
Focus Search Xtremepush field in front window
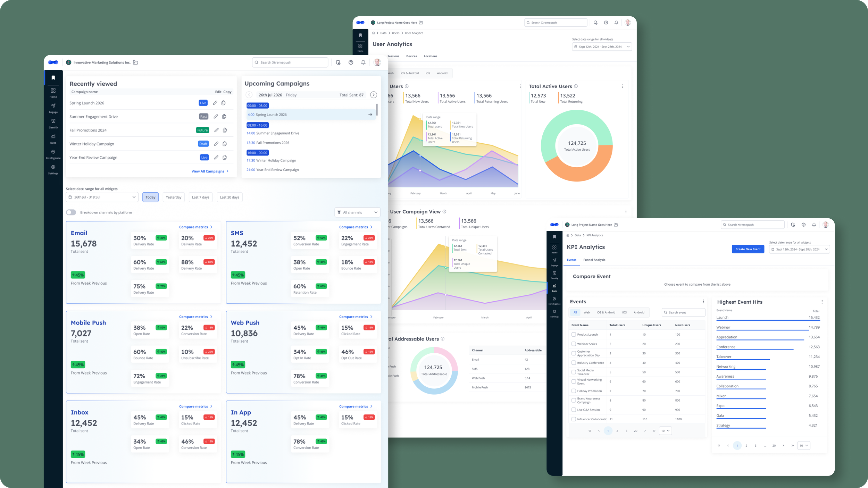(290, 62)
